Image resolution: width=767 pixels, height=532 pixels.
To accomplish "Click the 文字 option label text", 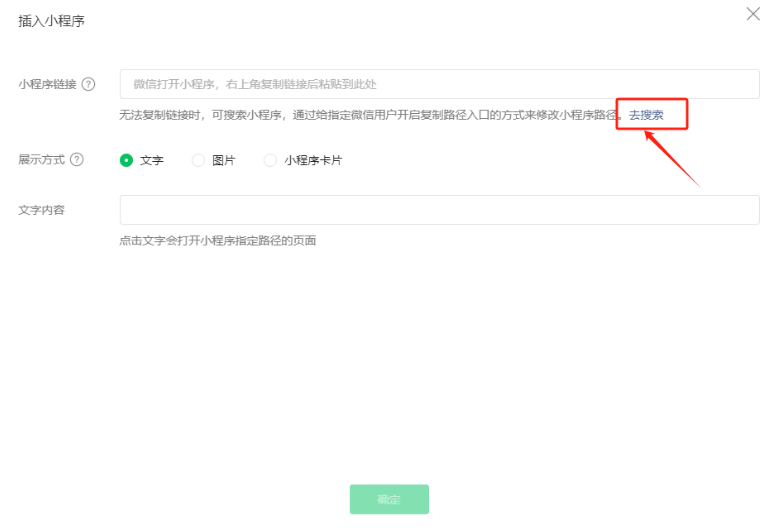I will (151, 160).
